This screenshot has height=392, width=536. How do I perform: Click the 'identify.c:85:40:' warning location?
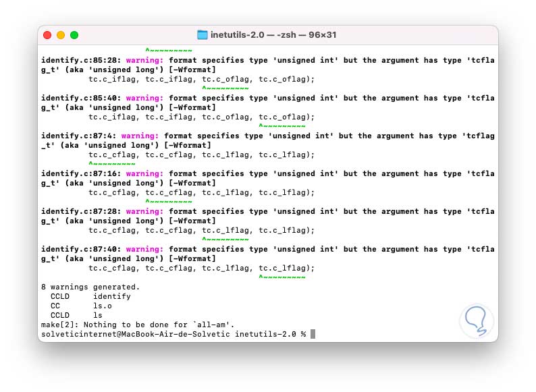(81, 98)
